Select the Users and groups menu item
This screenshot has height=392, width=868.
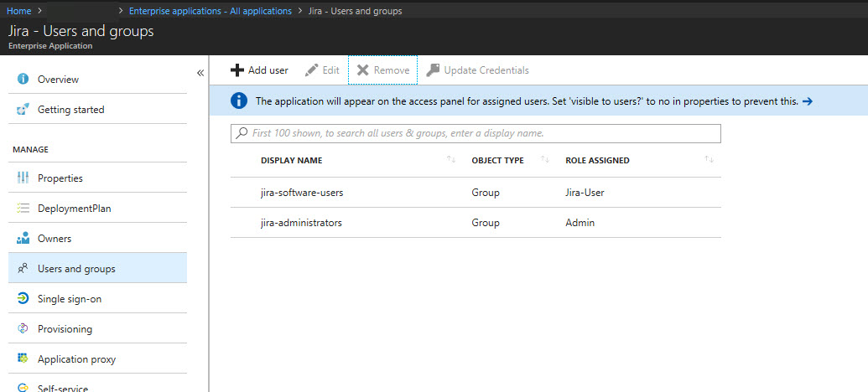[x=97, y=269]
